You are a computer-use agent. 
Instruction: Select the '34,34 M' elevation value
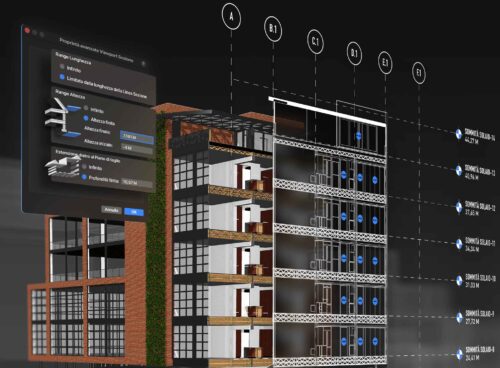472,248
